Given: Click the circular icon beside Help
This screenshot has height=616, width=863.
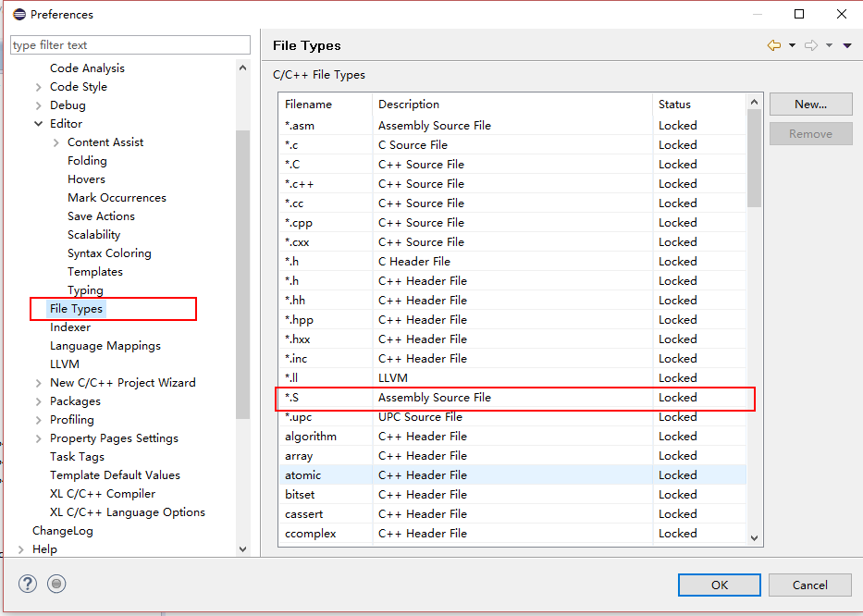Looking at the screenshot, I should tap(56, 584).
